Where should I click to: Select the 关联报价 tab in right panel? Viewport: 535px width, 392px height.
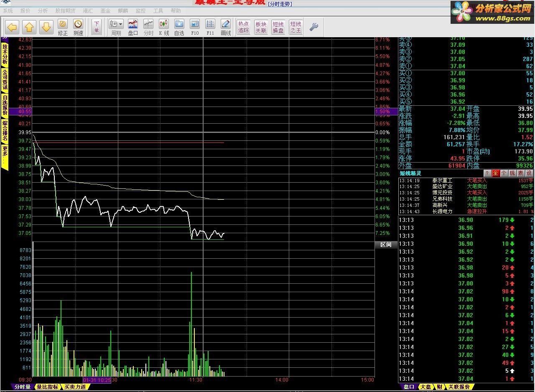tap(459, 387)
